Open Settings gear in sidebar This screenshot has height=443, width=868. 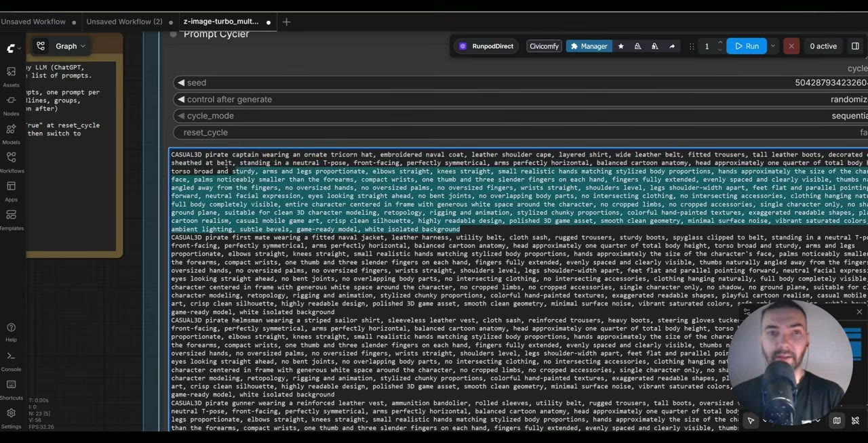(x=11, y=417)
